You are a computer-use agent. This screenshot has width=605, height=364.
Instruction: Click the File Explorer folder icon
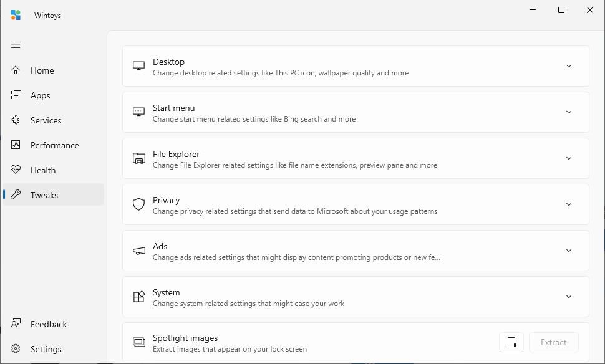pos(139,158)
